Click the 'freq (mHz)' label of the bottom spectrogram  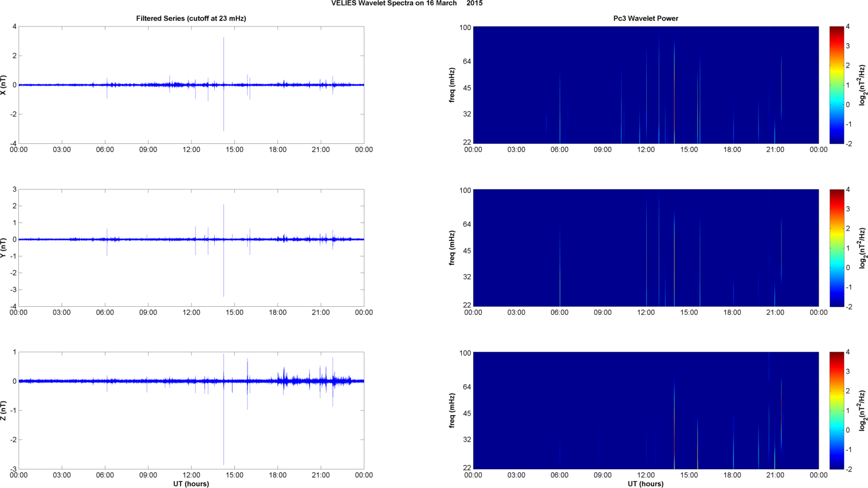point(452,411)
